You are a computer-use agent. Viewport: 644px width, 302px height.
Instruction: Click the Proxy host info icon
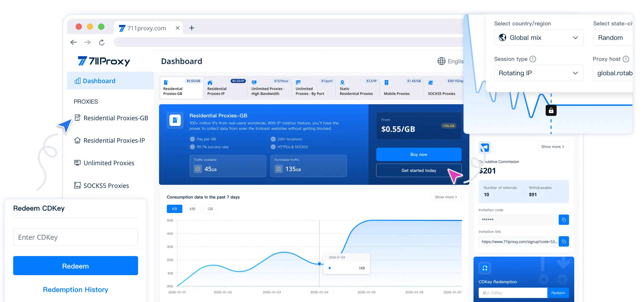[626, 59]
